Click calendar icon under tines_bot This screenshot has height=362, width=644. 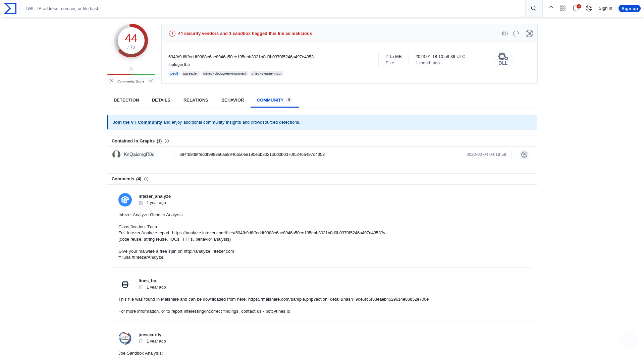[x=141, y=287]
